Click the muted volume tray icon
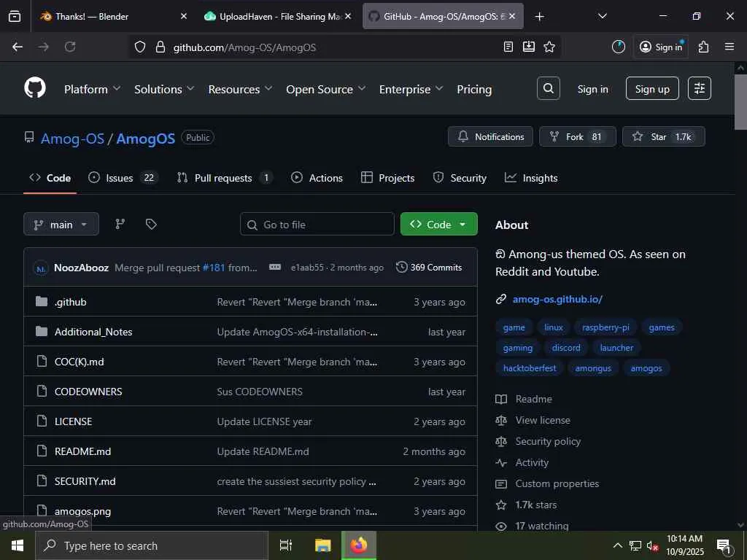747x560 pixels. 652,546
